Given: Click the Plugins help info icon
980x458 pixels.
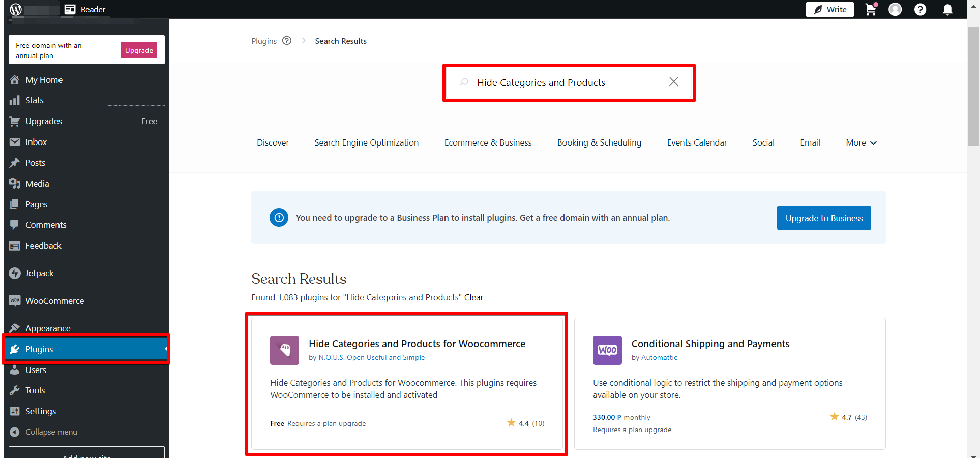Looking at the screenshot, I should pos(287,41).
